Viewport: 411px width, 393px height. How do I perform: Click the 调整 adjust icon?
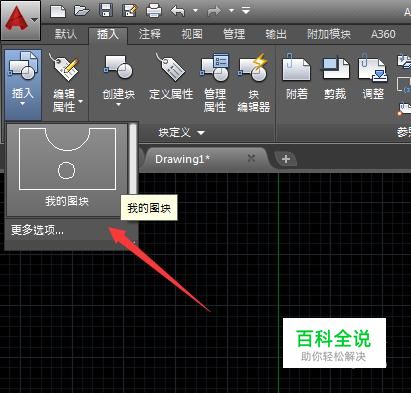(373, 68)
